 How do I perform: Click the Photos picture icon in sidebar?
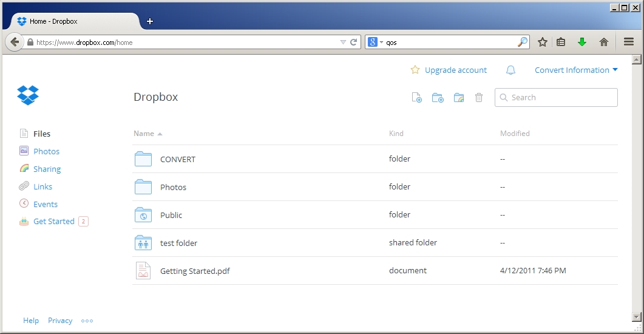(x=24, y=151)
